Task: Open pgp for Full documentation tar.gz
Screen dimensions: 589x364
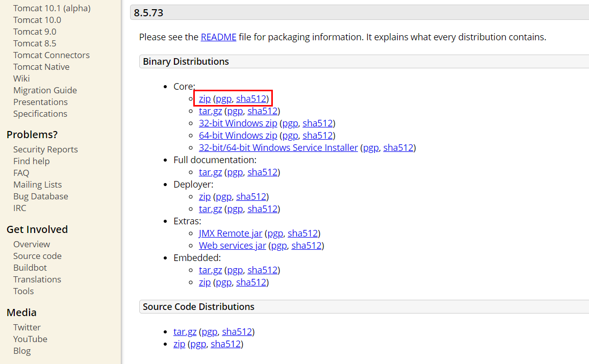Action: click(235, 172)
